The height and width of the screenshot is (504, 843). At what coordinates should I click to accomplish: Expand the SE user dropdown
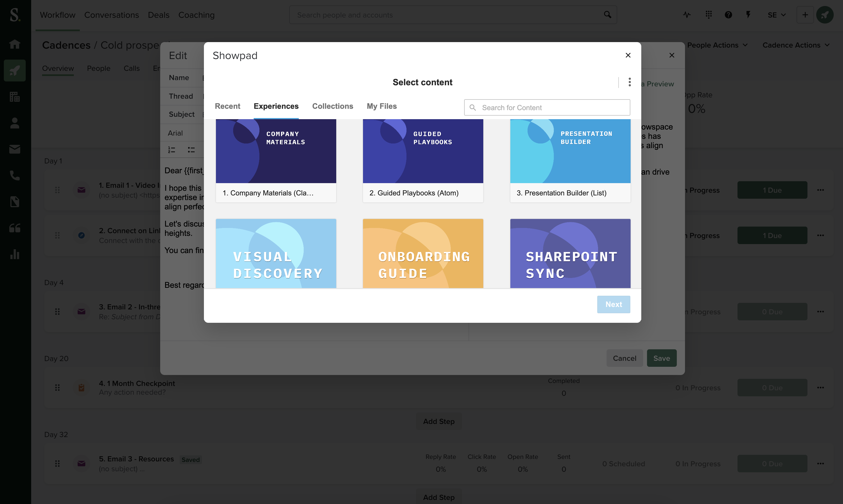pos(776,15)
